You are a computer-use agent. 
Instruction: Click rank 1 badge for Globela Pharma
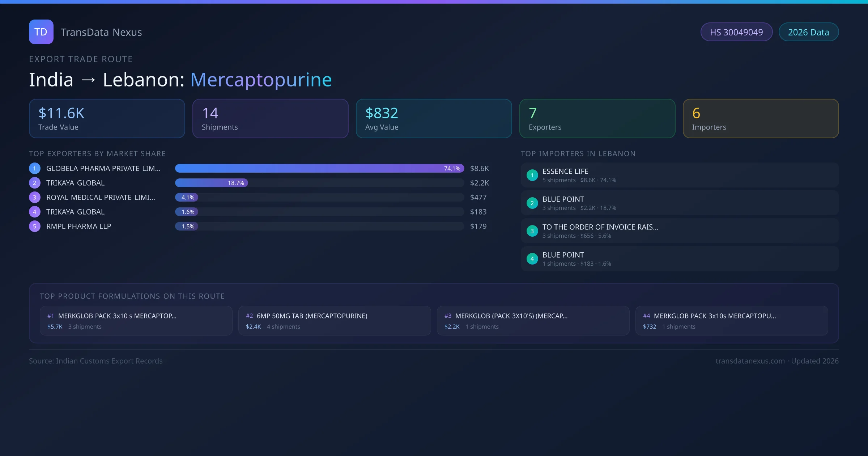[35, 168]
